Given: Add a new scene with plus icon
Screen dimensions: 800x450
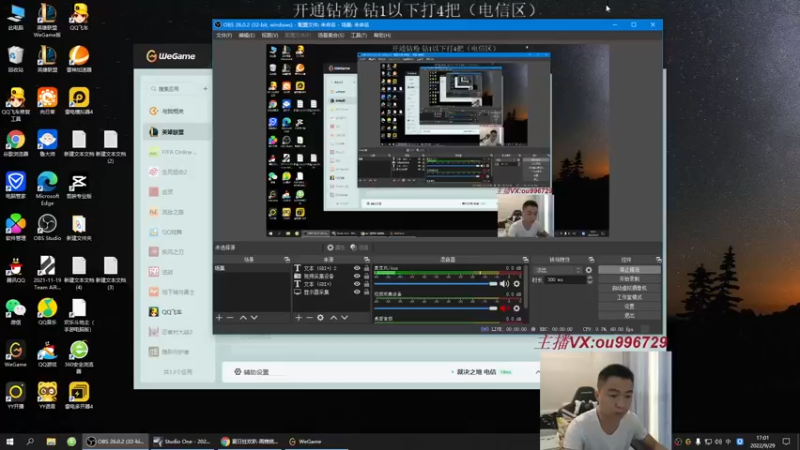Looking at the screenshot, I should click(219, 317).
